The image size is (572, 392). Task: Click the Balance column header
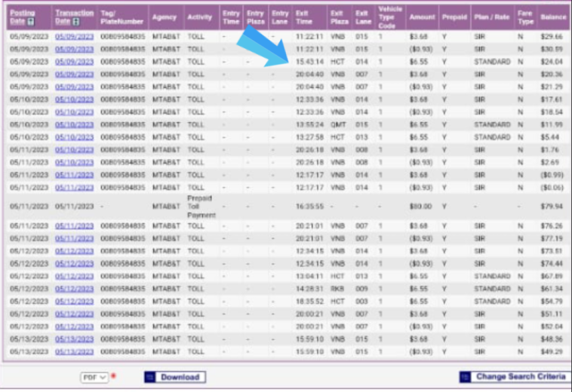coord(552,17)
